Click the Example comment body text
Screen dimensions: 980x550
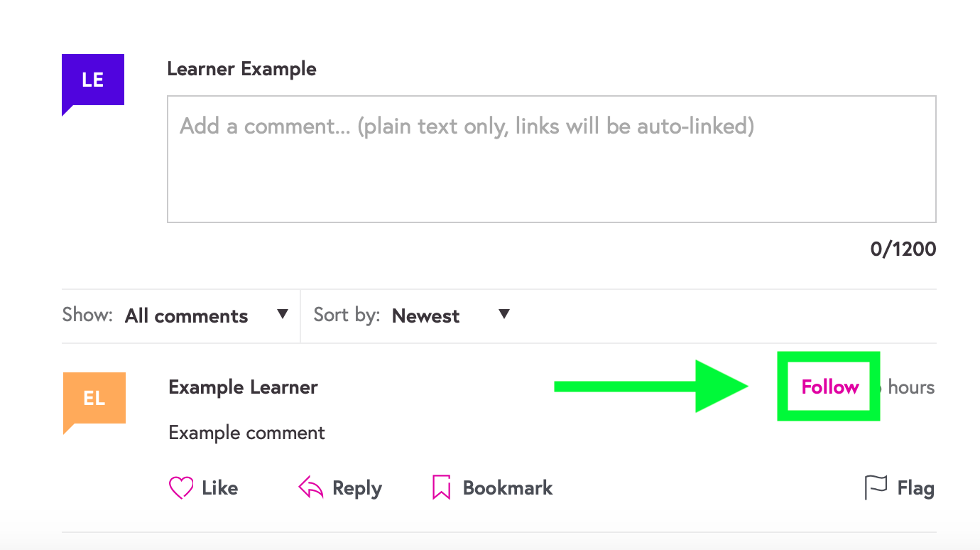pos(246,433)
